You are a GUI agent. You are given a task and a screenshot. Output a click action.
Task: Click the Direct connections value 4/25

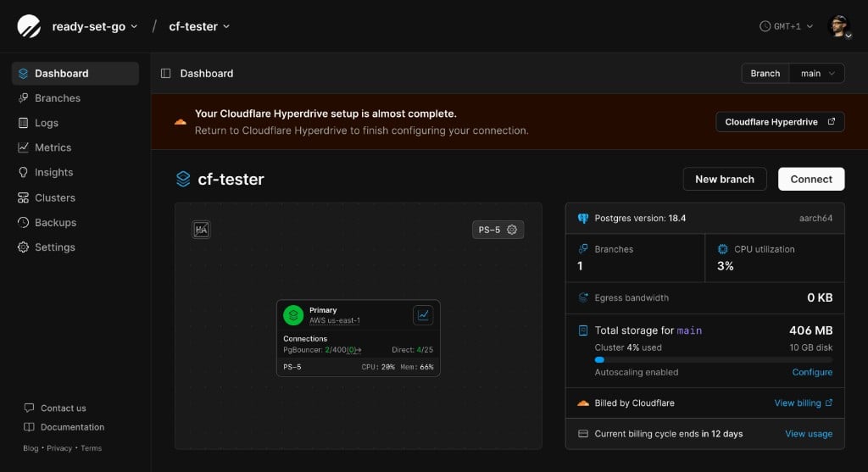point(425,350)
